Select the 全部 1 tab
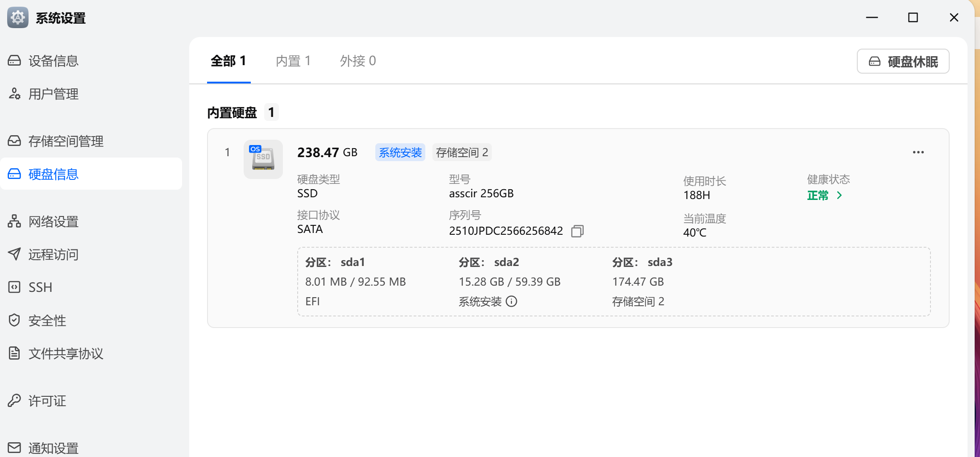The width and height of the screenshot is (980, 457). point(228,61)
